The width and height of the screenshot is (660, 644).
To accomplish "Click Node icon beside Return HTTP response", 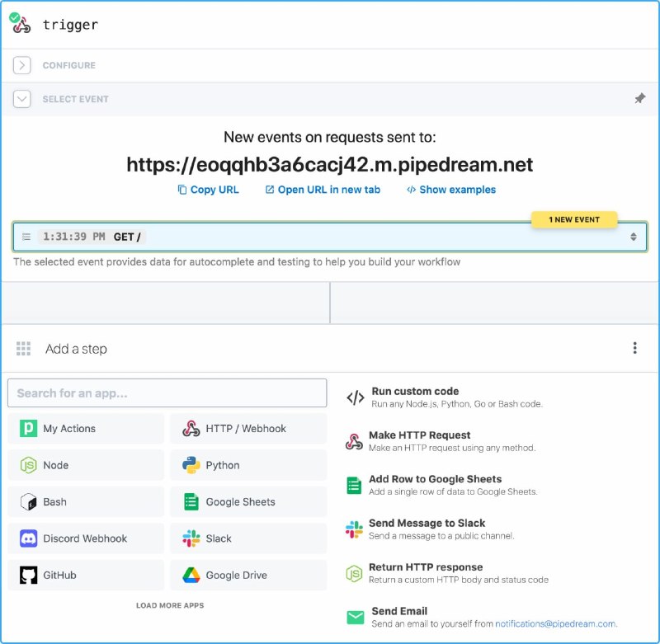I will pos(354,574).
